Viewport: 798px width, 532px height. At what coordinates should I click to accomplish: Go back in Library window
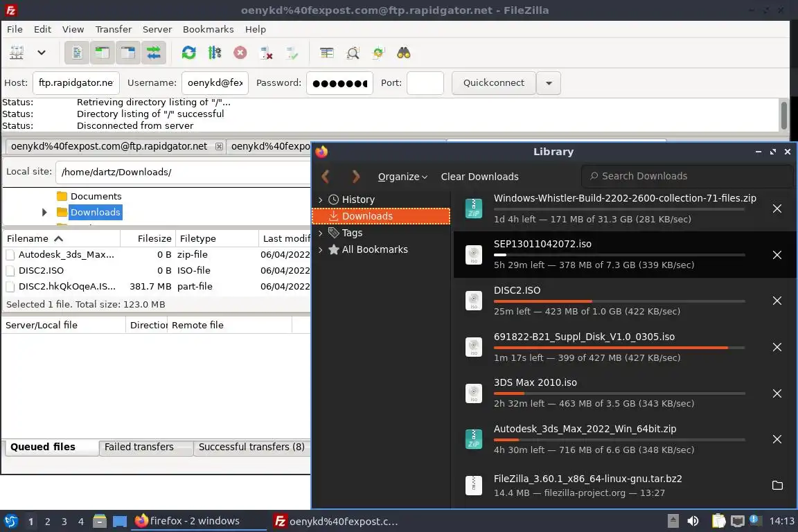[326, 177]
